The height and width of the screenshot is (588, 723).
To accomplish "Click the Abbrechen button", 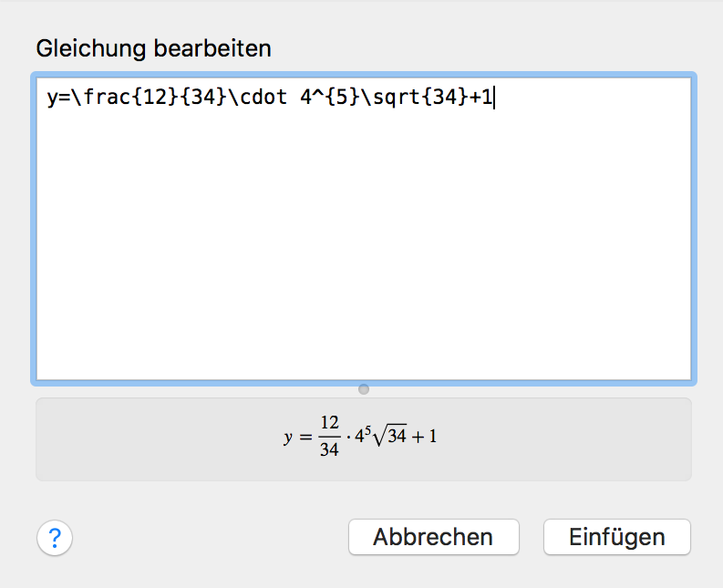I will tap(433, 537).
